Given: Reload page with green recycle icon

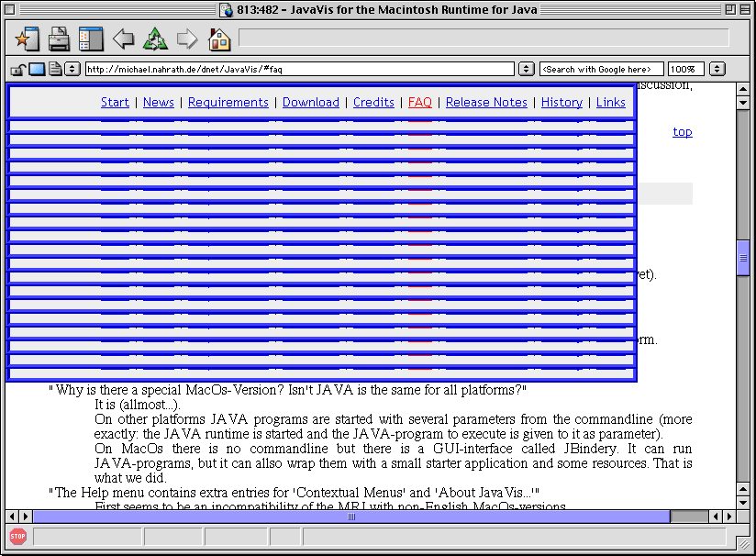Looking at the screenshot, I should (155, 39).
